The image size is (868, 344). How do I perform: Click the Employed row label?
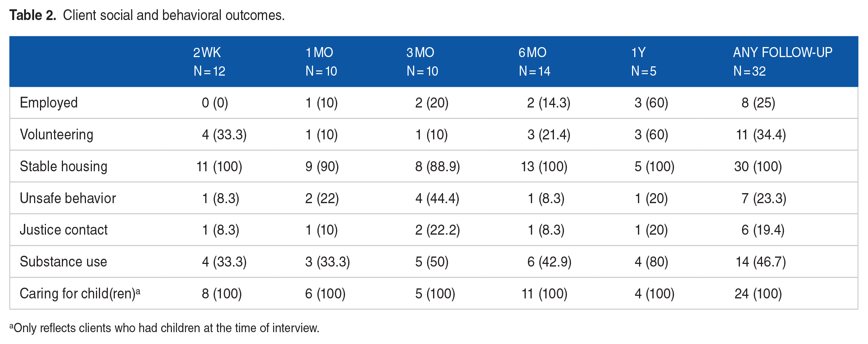click(49, 103)
